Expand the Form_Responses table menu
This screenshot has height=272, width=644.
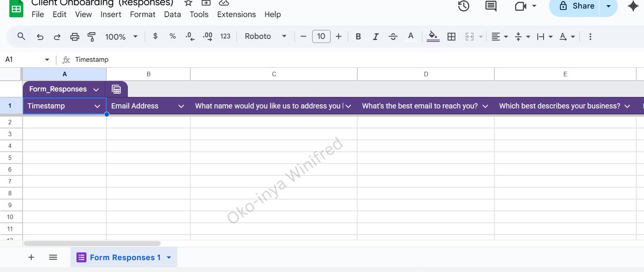(x=96, y=89)
